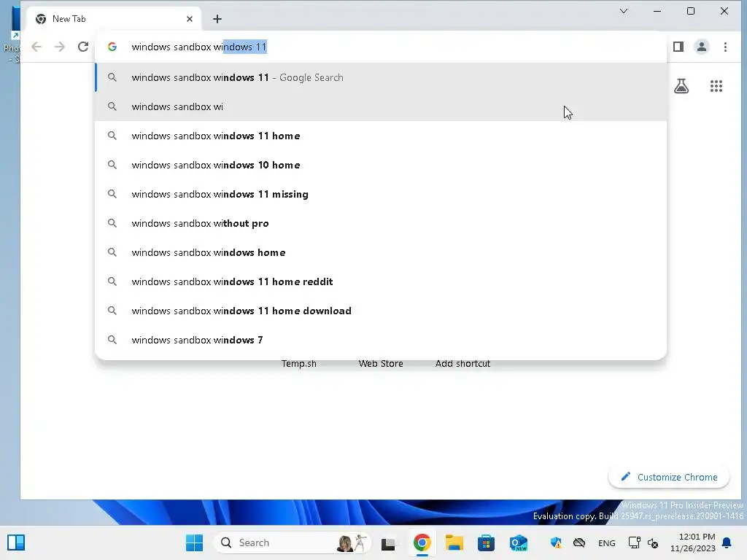
Task: Click the Google icon in address bar
Action: [x=112, y=47]
